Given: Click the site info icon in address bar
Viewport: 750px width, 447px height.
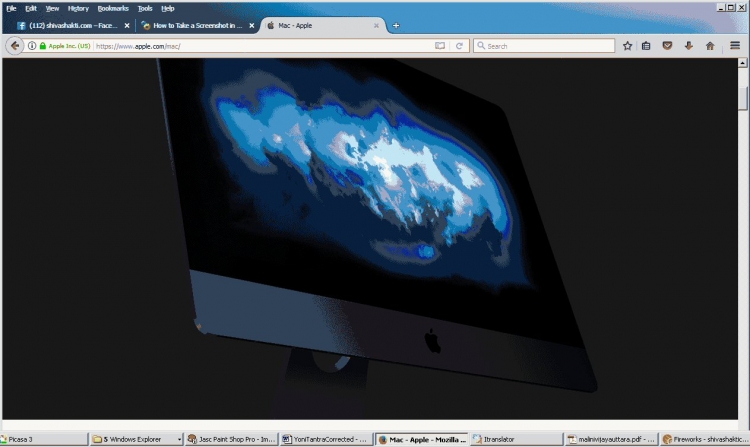Looking at the screenshot, I should pyautogui.click(x=32, y=45).
